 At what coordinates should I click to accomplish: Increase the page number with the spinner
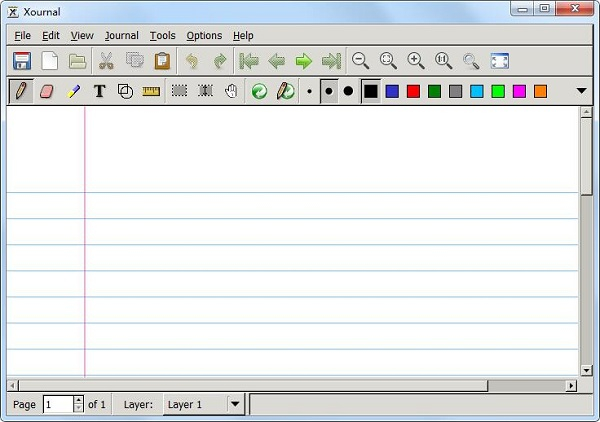79,400
